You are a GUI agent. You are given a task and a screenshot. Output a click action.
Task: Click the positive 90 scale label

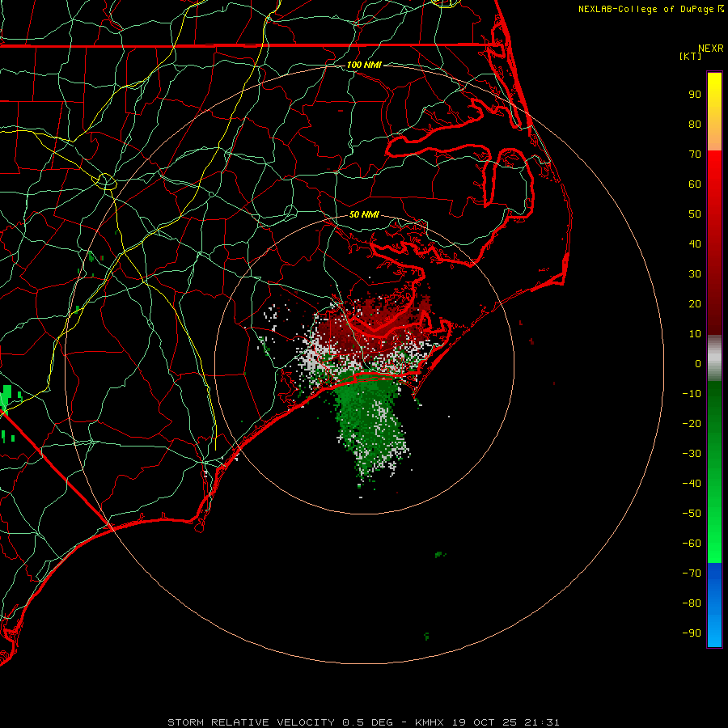point(695,95)
